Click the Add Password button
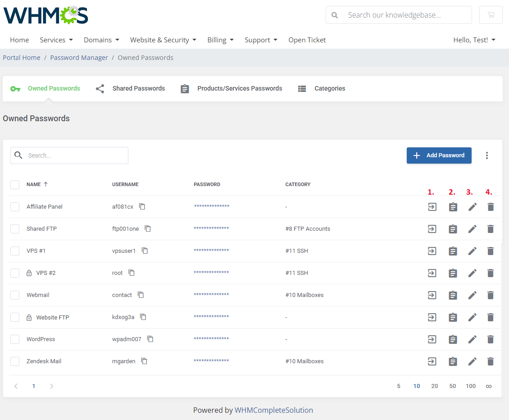The height and width of the screenshot is (420, 509). point(439,155)
